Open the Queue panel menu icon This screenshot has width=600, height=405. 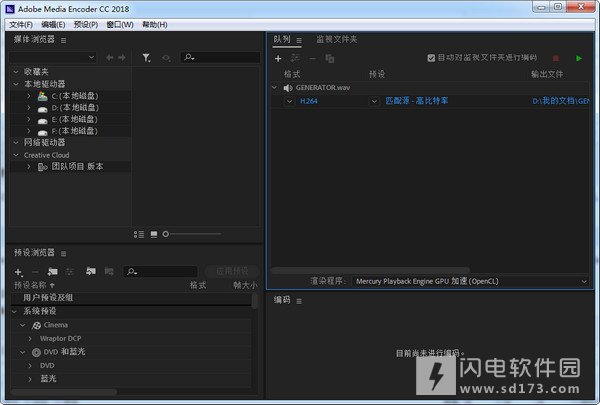pyautogui.click(x=299, y=40)
